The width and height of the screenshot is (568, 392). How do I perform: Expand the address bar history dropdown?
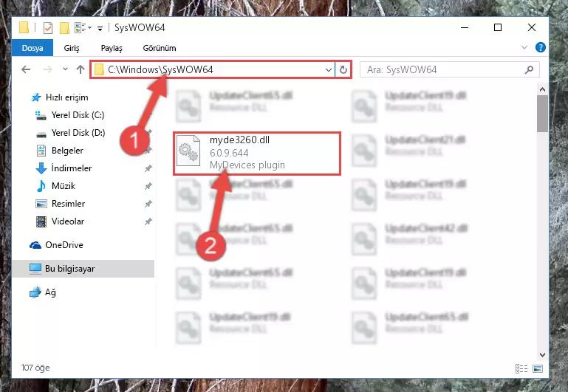click(x=329, y=69)
